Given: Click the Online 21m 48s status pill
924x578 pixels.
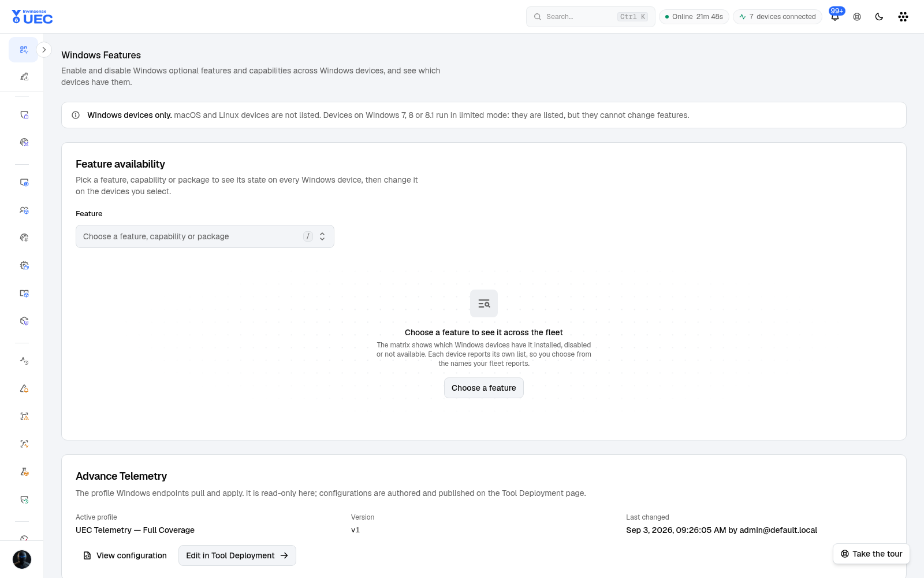Looking at the screenshot, I should coord(694,17).
